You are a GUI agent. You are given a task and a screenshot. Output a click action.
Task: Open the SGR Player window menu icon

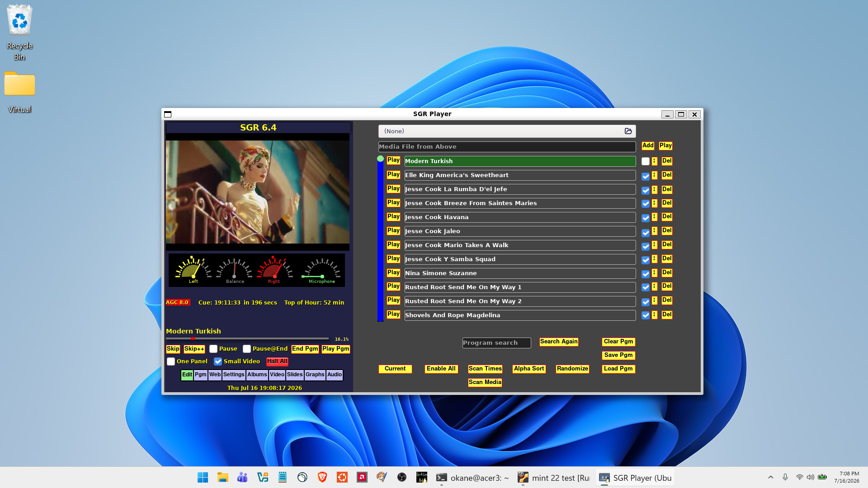[168, 114]
